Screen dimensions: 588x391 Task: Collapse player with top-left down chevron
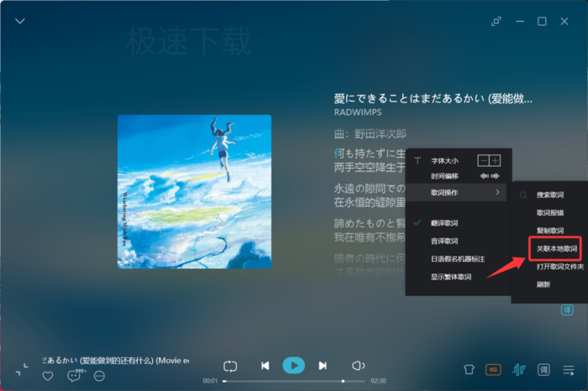tap(20, 21)
